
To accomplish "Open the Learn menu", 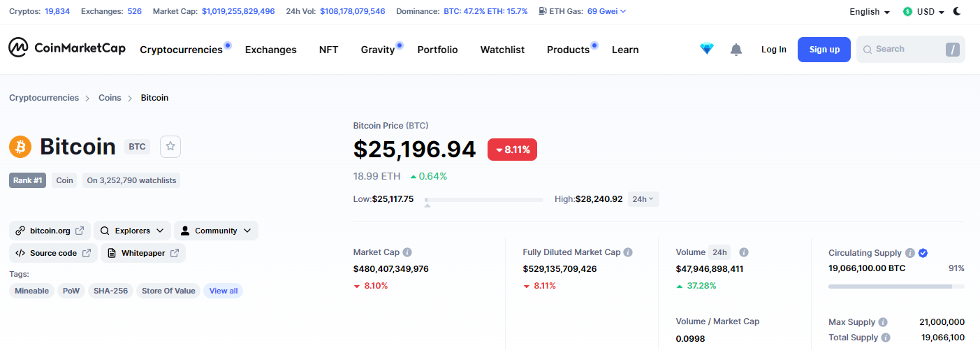I will pos(625,50).
